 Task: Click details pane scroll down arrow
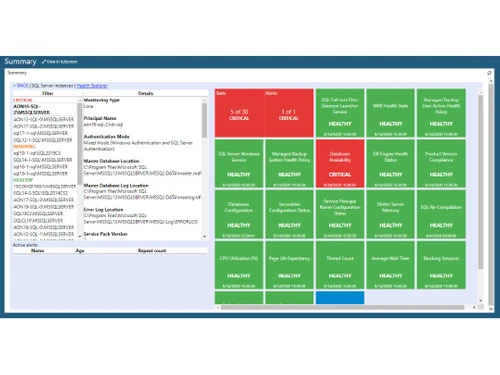(x=204, y=236)
